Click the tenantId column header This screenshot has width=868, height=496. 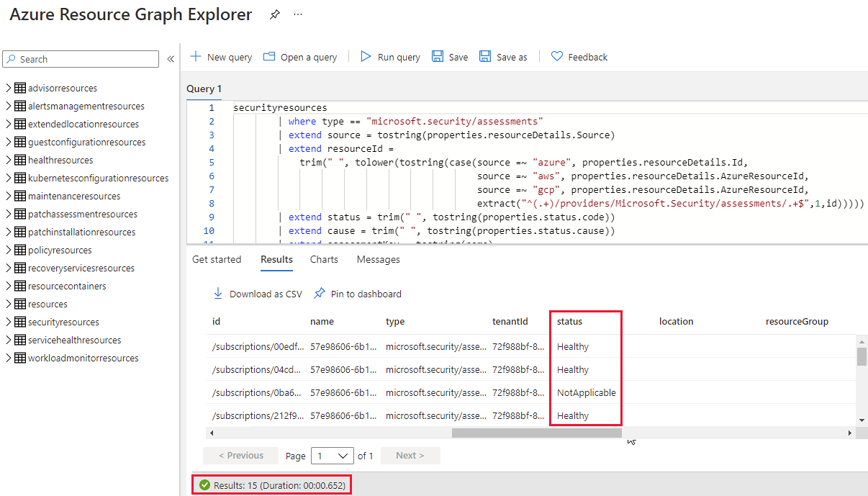510,321
